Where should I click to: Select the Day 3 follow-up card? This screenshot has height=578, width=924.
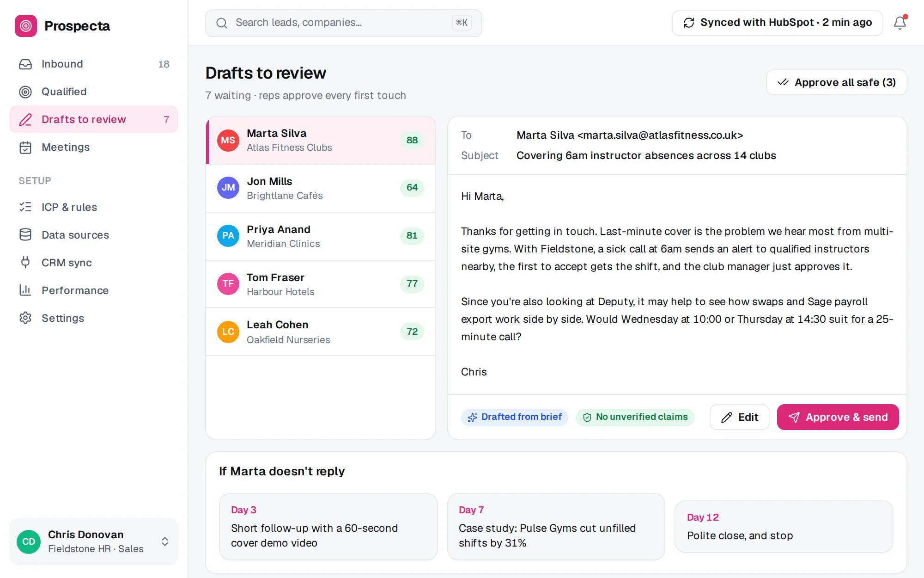pyautogui.click(x=328, y=527)
